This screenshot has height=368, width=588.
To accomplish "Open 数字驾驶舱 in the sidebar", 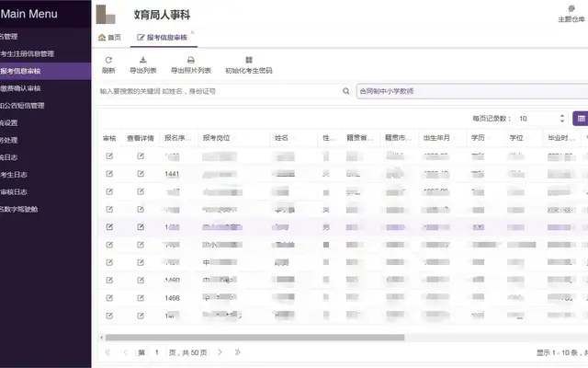I will (18, 209).
